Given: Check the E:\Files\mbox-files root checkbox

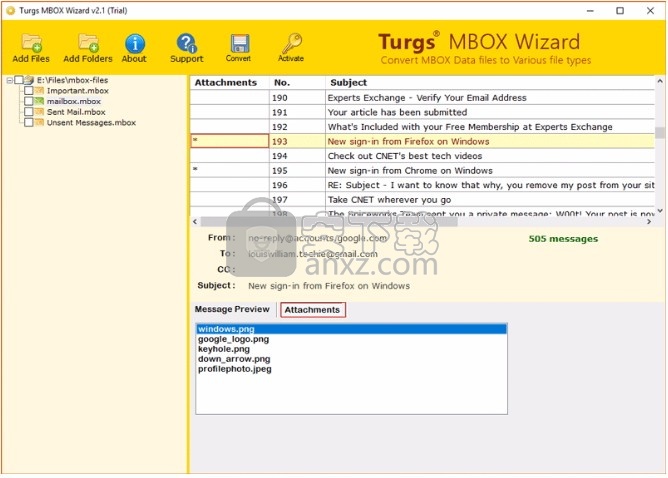Looking at the screenshot, I should pos(18,80).
